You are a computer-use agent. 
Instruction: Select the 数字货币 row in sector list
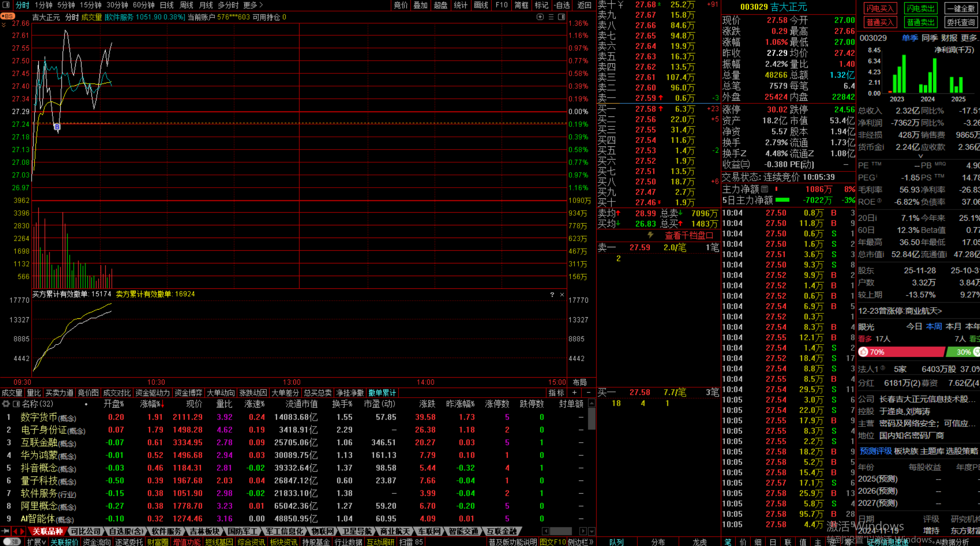(38, 417)
